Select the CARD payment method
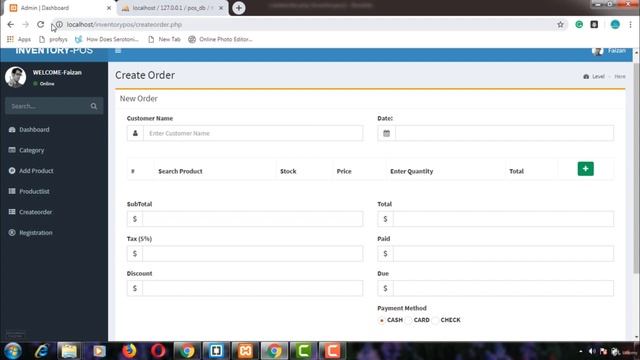640x360 pixels. 409,320
